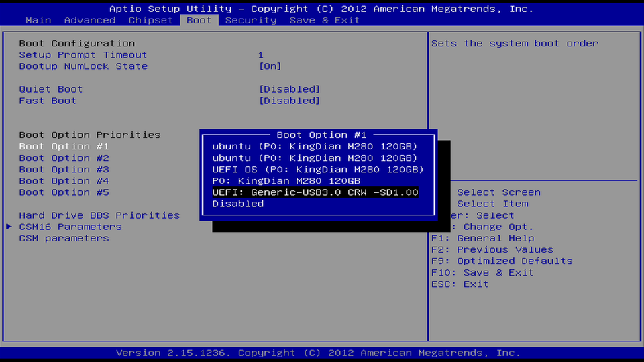Choose Disabled in the Boot Option popup
This screenshot has width=644, height=362.
[x=237, y=204]
